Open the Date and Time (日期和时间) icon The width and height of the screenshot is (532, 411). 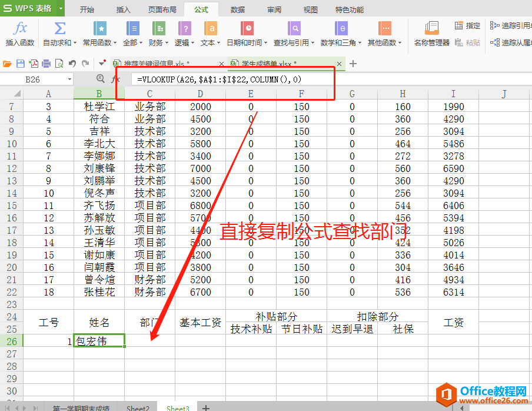[x=247, y=28]
